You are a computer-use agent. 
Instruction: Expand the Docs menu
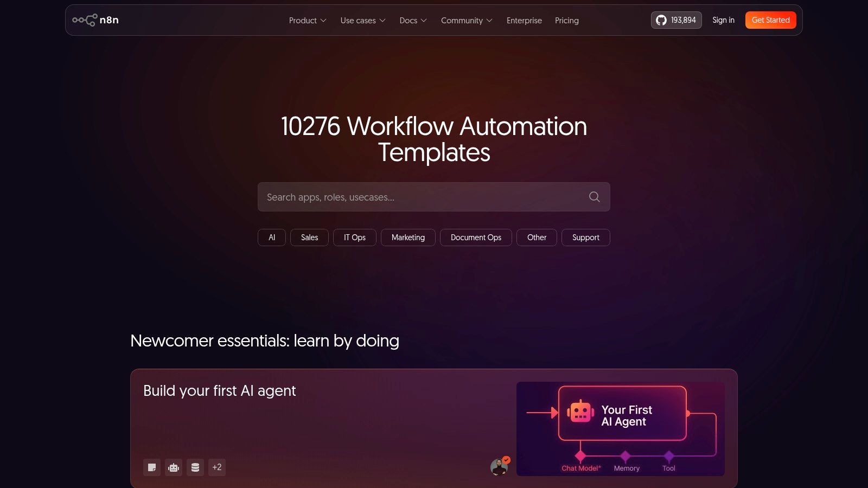[413, 21]
